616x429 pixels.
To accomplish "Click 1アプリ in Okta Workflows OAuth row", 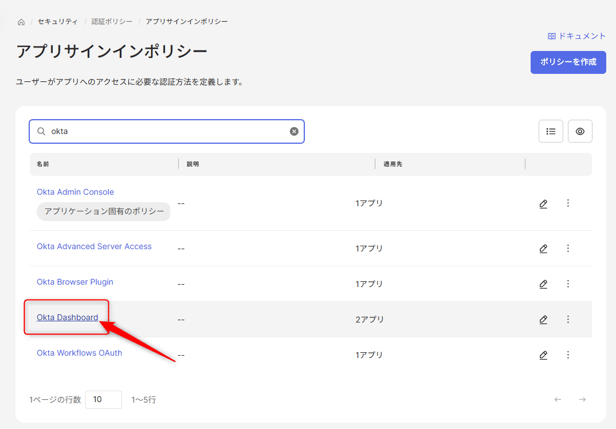I will coord(369,355).
